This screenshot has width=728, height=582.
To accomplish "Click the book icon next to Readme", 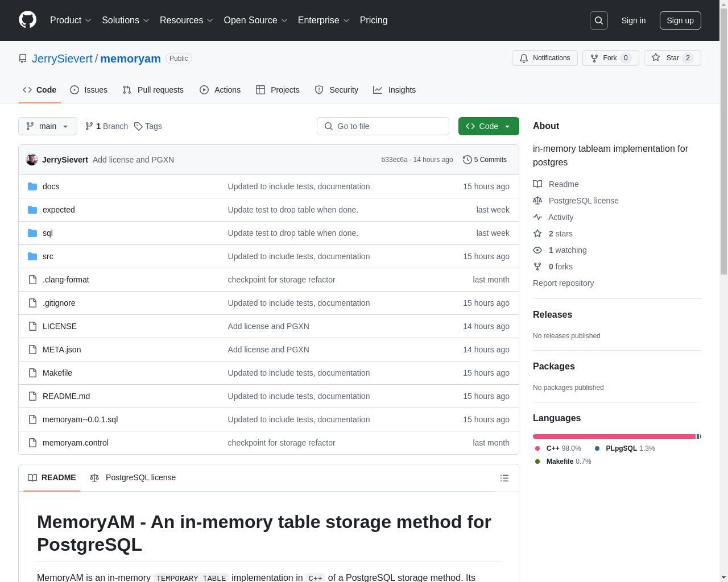I will tap(537, 184).
